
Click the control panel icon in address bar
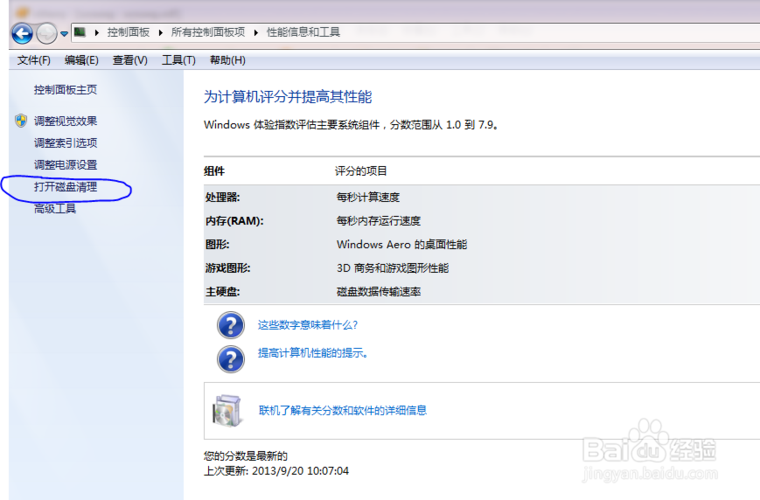(x=79, y=32)
